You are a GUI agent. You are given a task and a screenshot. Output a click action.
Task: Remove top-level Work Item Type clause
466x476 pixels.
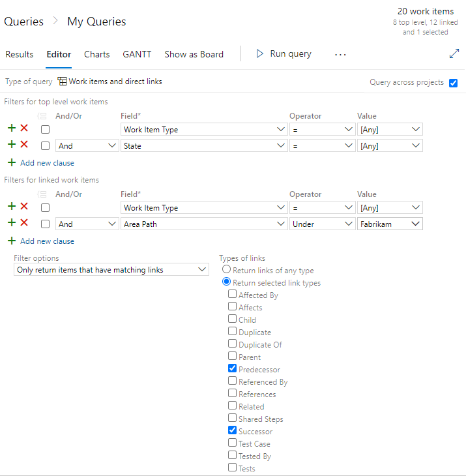click(x=24, y=128)
